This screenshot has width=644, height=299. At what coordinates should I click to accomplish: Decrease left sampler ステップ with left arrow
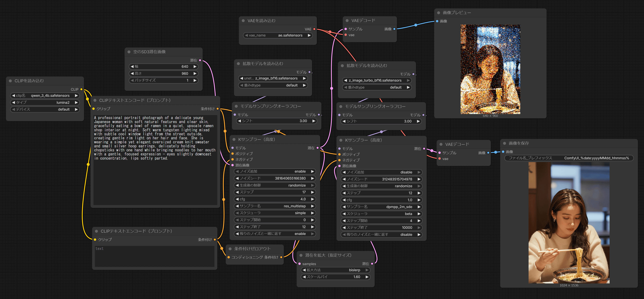point(237,192)
